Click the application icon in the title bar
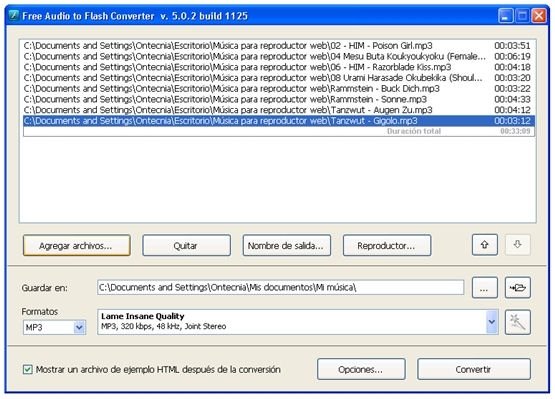 pyautogui.click(x=13, y=16)
